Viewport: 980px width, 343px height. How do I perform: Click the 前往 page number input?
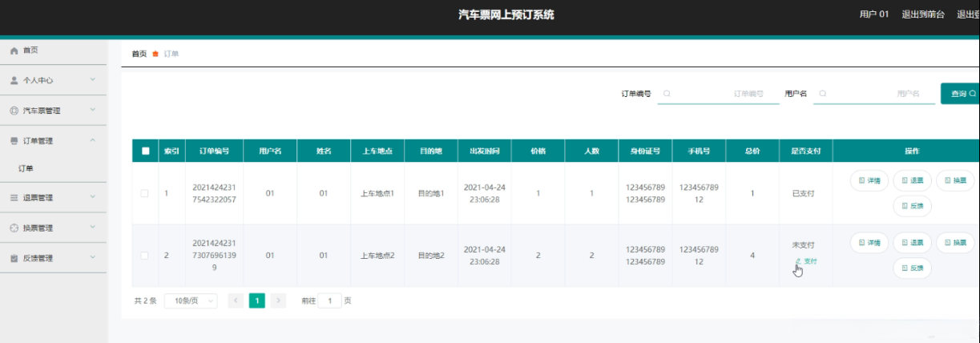(329, 301)
